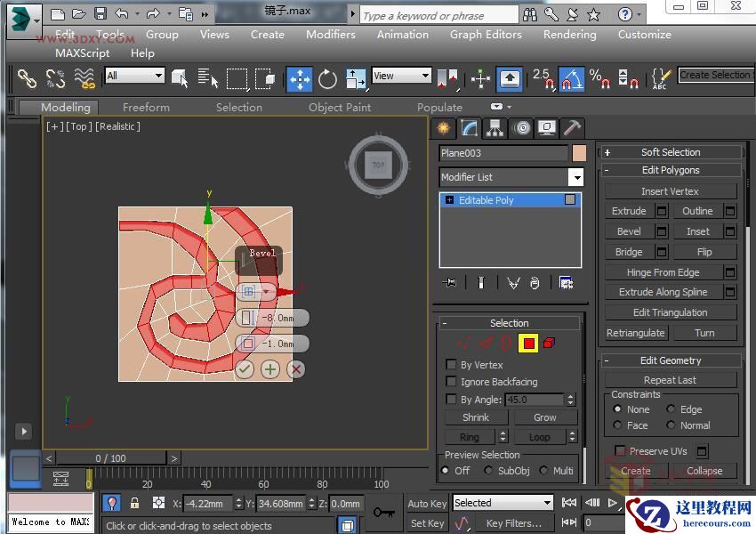Click the Plane003 object color swatch
756x534 pixels.
(x=579, y=152)
